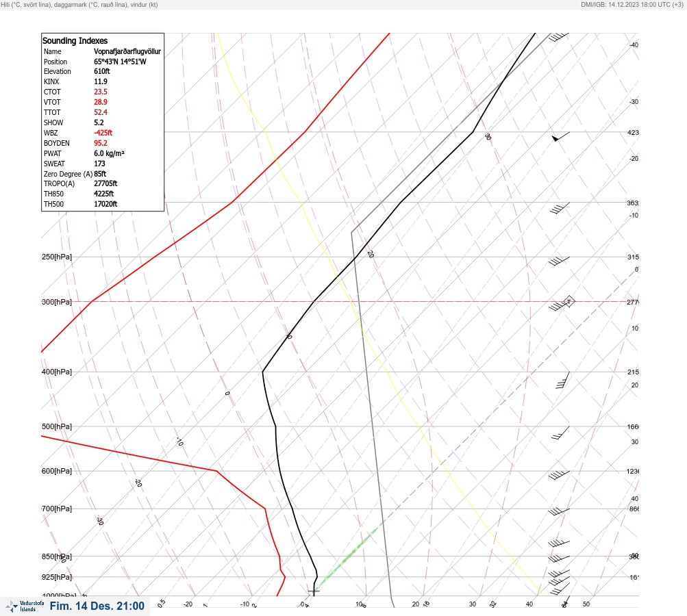Image resolution: width=687 pixels, height=616 pixels.
Task: Click the 925[hPa] pressure label
Action: [57, 577]
